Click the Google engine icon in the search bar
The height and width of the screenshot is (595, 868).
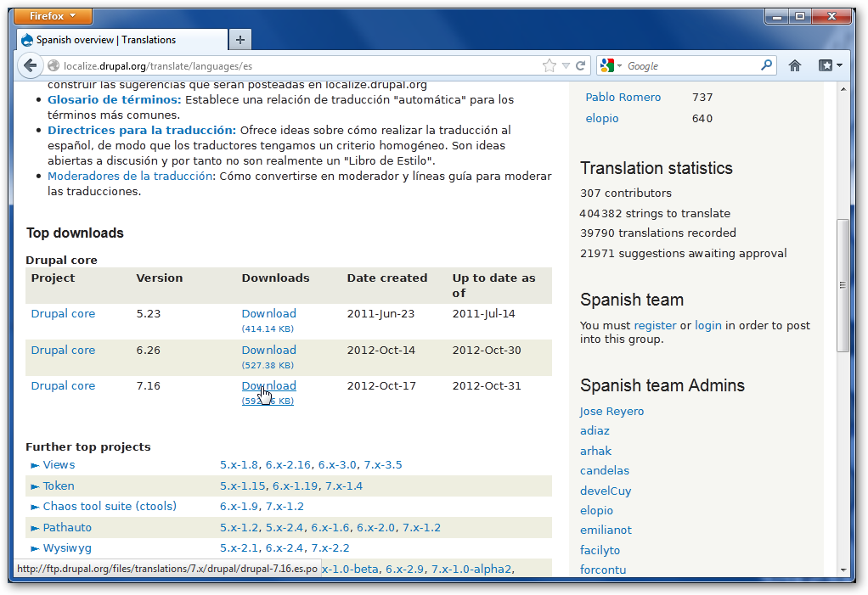(608, 65)
